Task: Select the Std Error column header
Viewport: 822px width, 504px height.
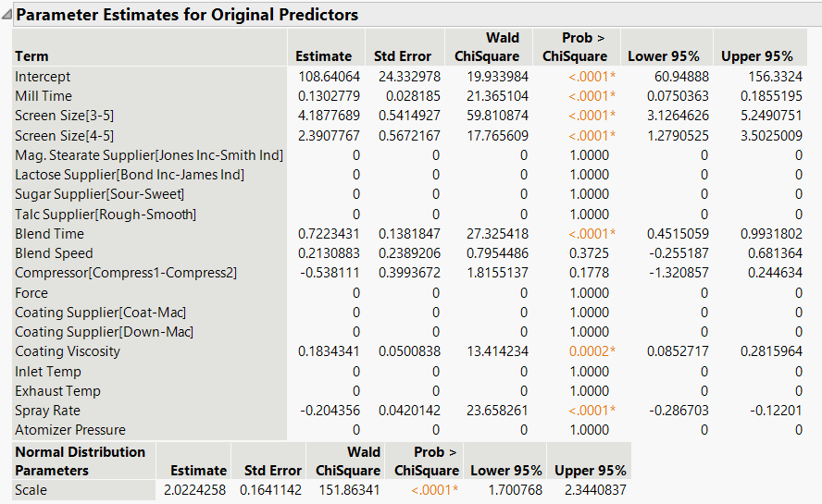Action: point(403,56)
